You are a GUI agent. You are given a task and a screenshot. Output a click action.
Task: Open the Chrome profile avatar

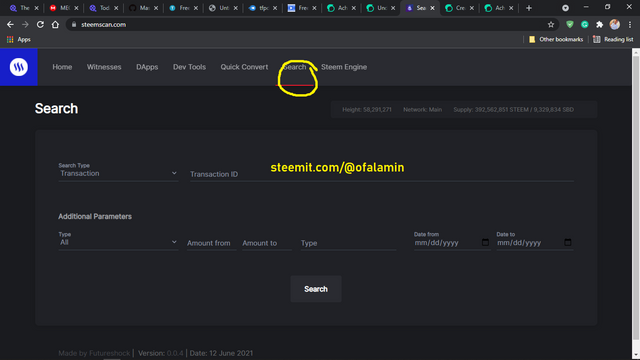[x=615, y=24]
